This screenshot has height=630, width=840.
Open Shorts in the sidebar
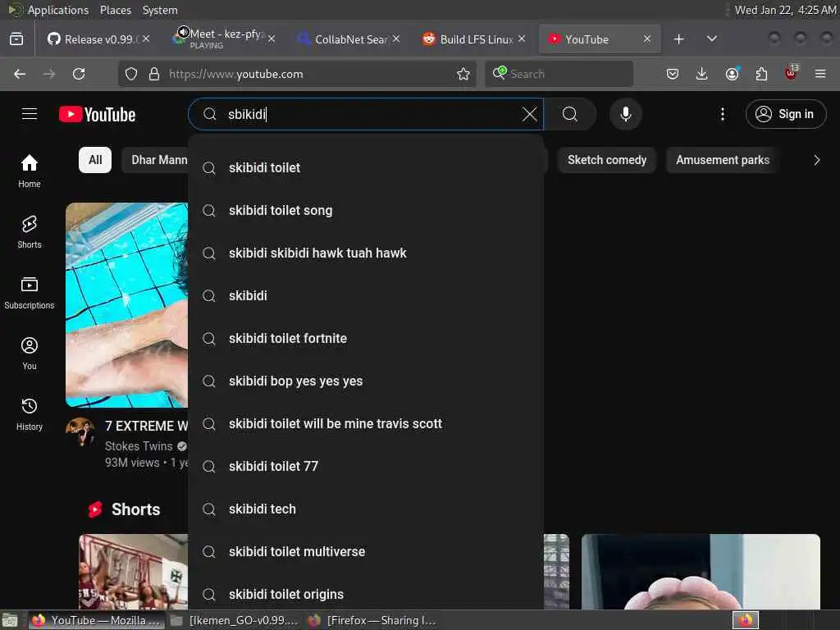(x=30, y=232)
